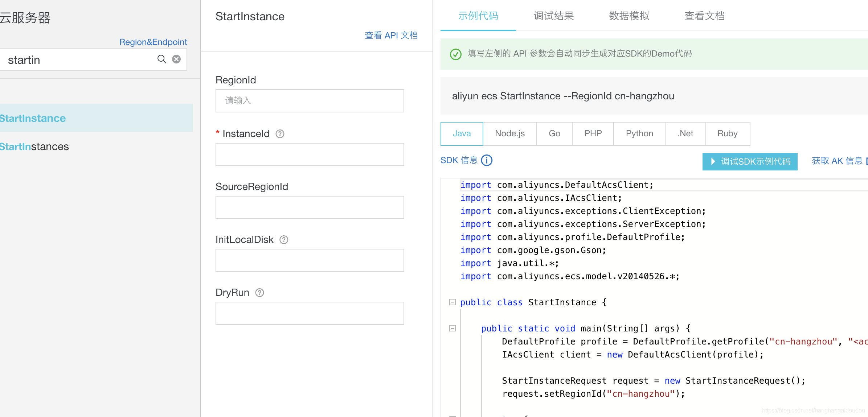
Task: Click the InstanceId help question mark icon
Action: 280,134
